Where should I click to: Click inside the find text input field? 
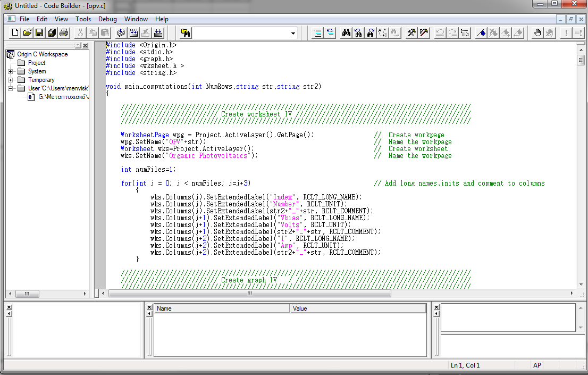point(240,33)
